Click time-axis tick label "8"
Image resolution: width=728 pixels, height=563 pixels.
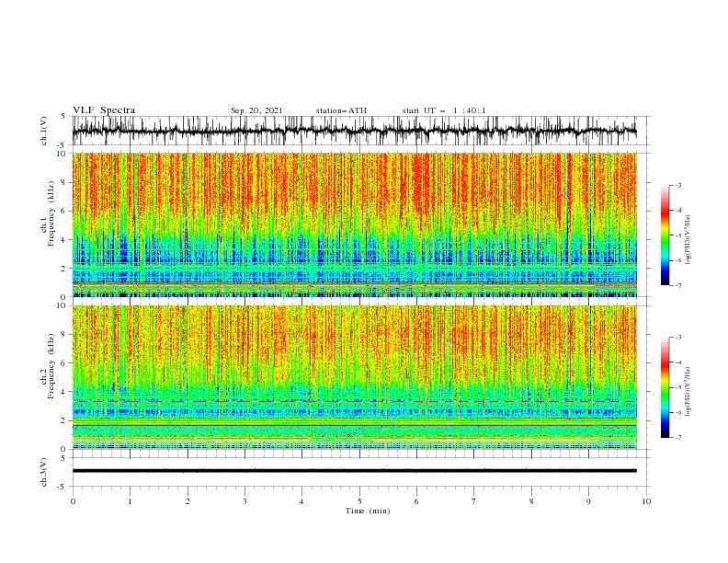531,501
